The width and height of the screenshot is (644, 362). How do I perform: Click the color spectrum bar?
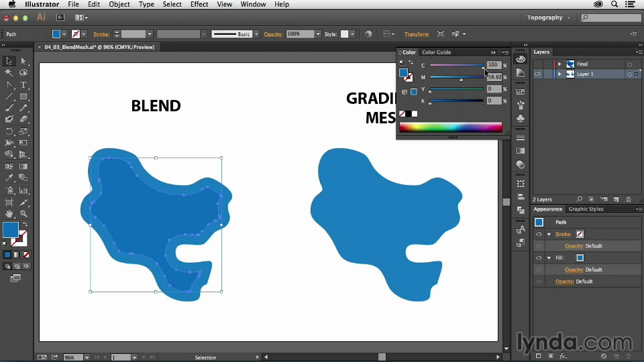pos(451,127)
